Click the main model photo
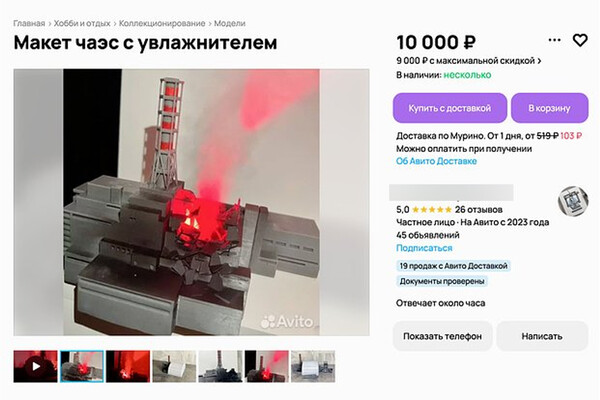Screen dimensions: 600x400 (191, 202)
